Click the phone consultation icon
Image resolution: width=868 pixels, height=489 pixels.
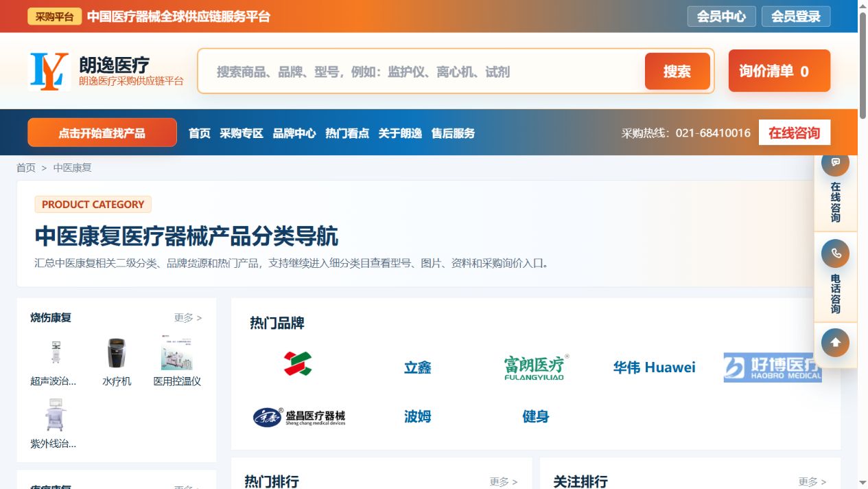(x=835, y=253)
